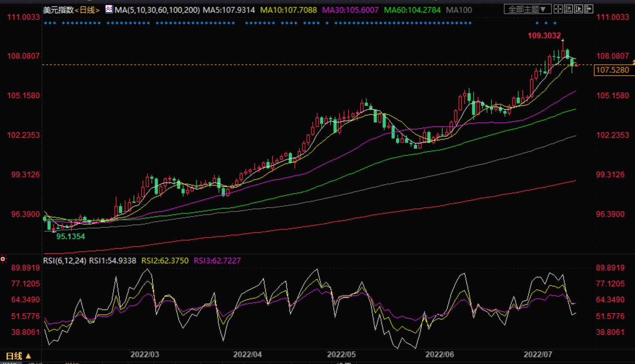Expand the 日线 period selector
This screenshot has height=364, width=635.
pos(18,356)
